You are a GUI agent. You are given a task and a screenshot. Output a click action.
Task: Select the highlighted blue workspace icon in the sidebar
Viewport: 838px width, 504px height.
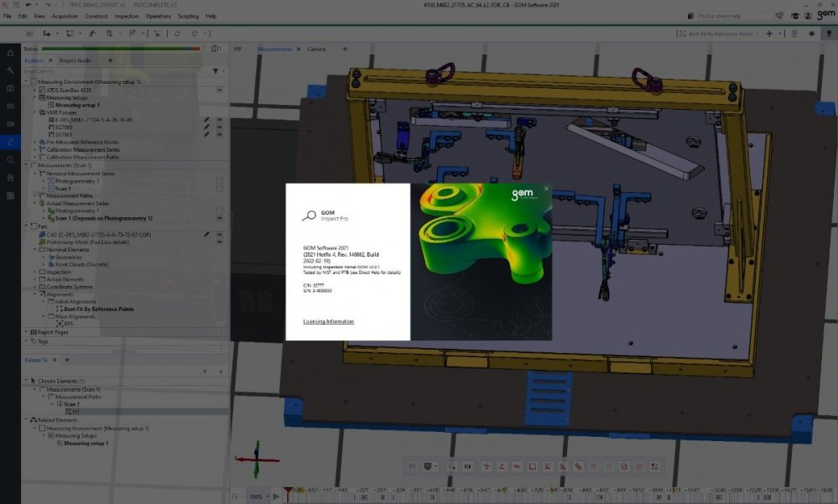10,142
